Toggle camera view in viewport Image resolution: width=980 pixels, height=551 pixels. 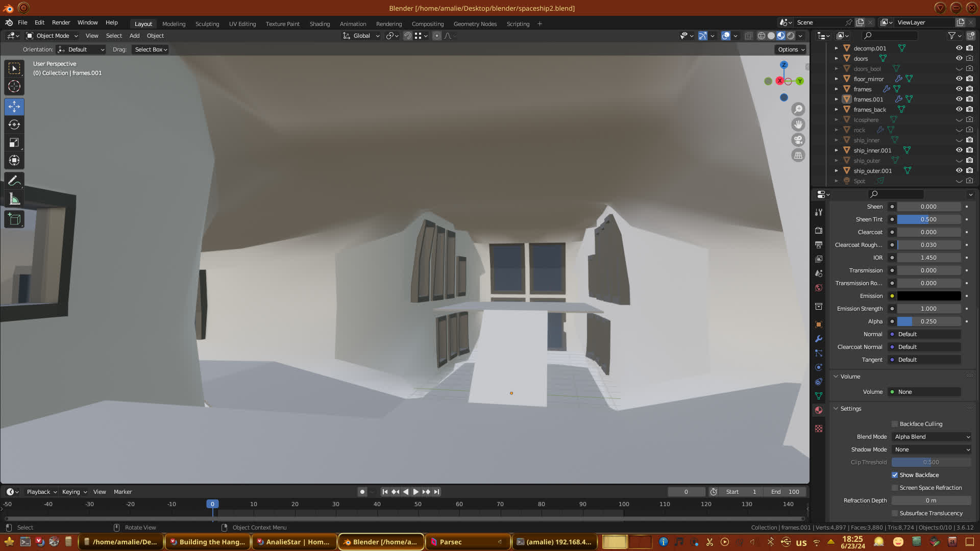click(798, 140)
